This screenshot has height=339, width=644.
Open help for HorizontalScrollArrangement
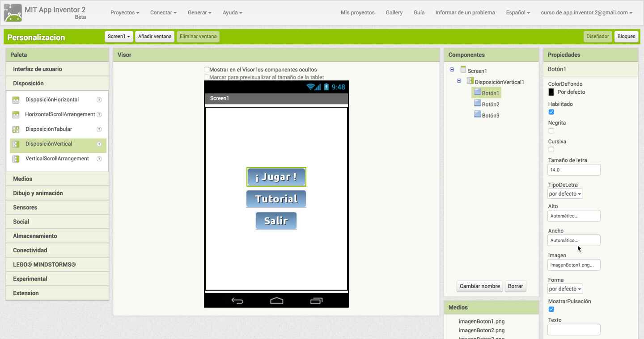pyautogui.click(x=99, y=115)
